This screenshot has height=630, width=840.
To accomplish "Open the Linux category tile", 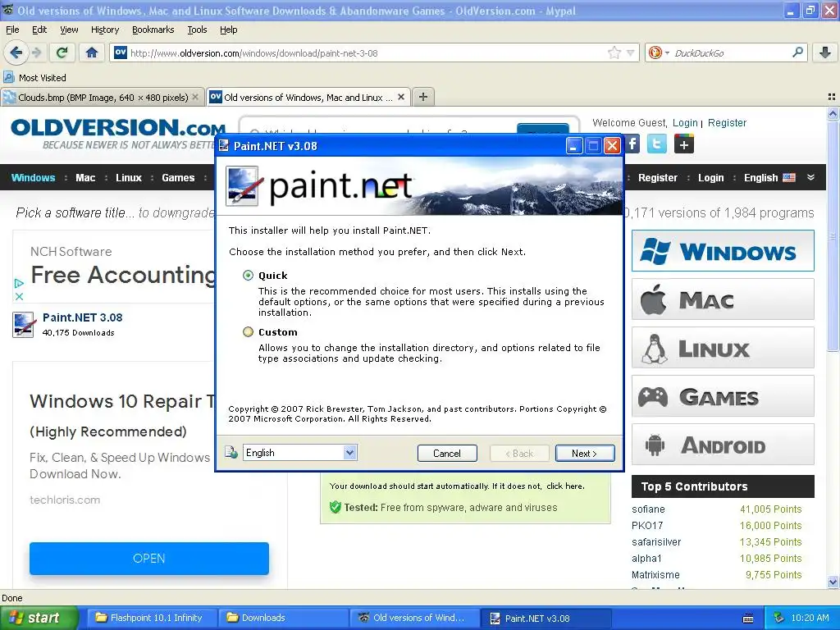I will (723, 348).
